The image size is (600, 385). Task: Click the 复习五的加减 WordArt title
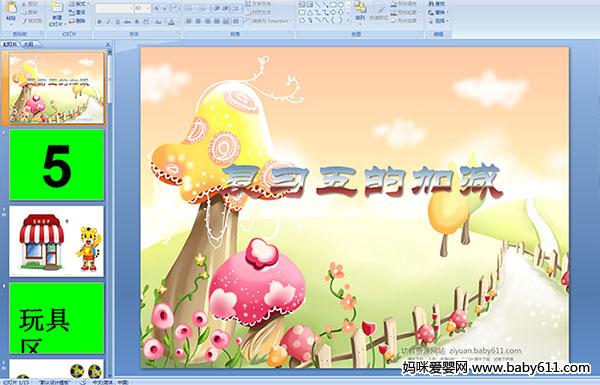click(362, 182)
